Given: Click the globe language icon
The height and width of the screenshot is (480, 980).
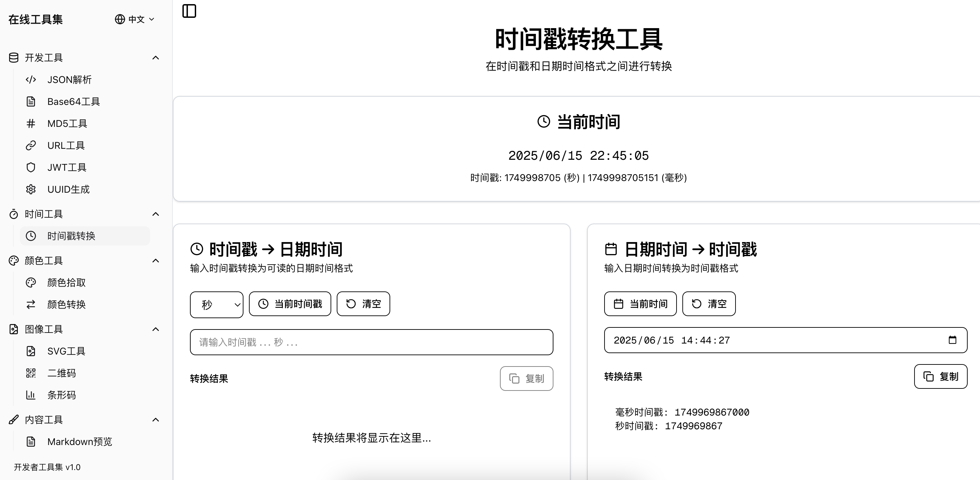Looking at the screenshot, I should pyautogui.click(x=120, y=20).
